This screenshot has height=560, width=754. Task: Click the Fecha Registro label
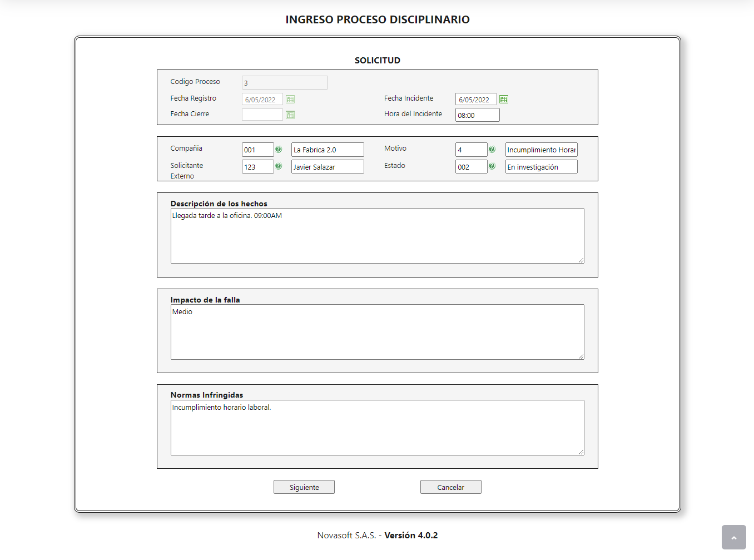(x=194, y=98)
